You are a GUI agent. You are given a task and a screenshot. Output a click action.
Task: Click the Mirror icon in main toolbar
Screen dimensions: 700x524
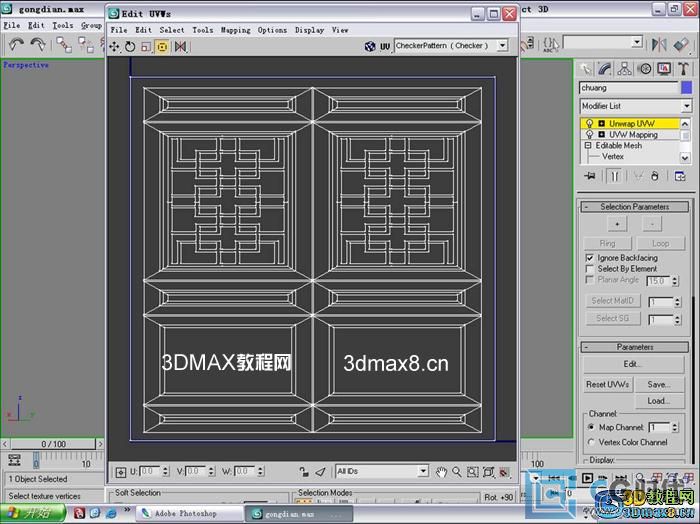pyautogui.click(x=659, y=44)
